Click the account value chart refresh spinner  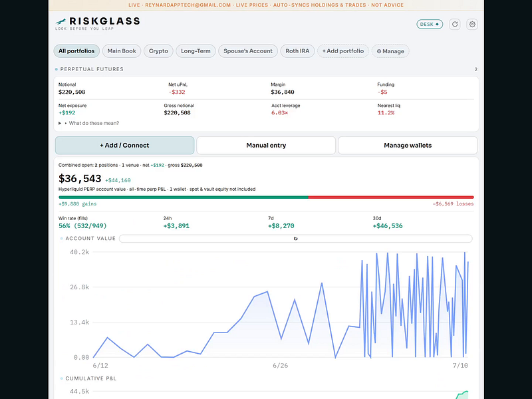pos(295,239)
